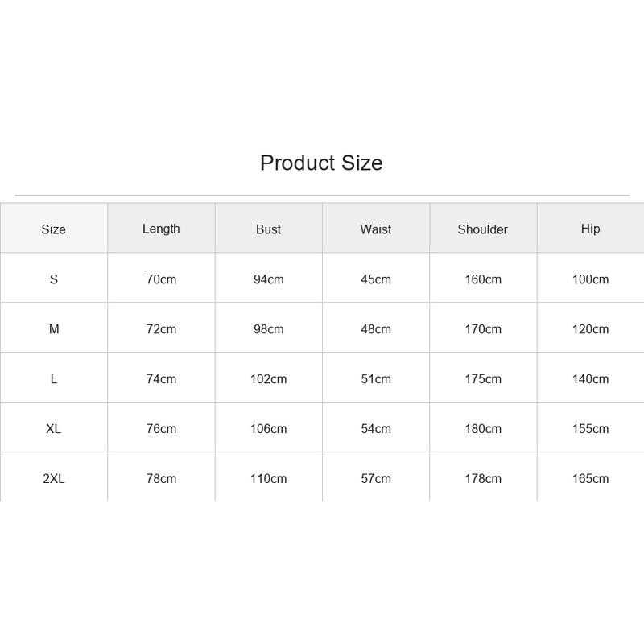644x644 pixels.
Task: Click the Product Size heading
Action: (x=321, y=163)
